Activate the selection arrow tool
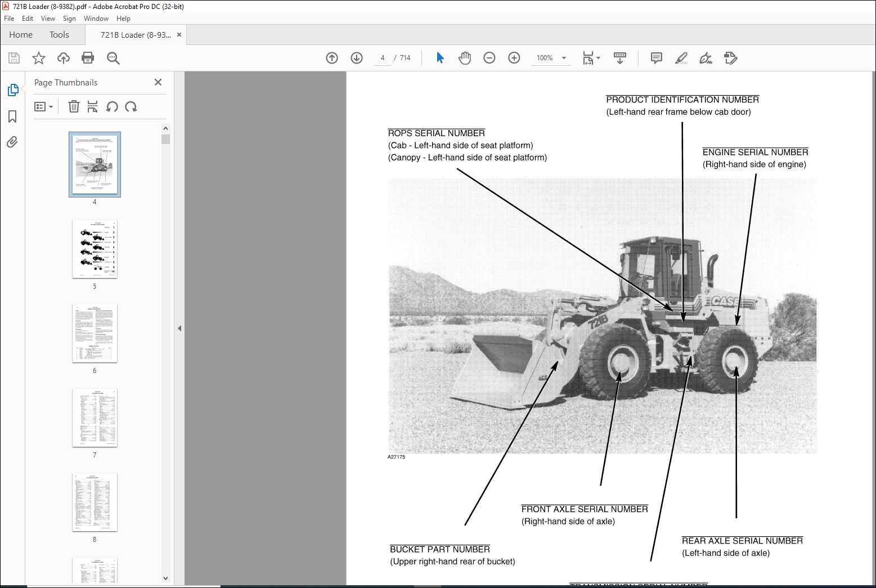Image resolution: width=876 pixels, height=588 pixels. (x=440, y=58)
